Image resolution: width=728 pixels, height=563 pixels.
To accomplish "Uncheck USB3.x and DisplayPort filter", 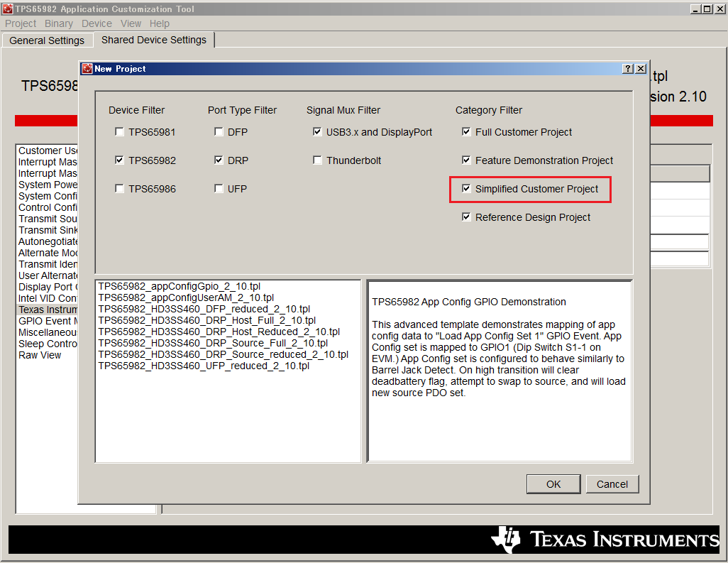I will click(317, 131).
